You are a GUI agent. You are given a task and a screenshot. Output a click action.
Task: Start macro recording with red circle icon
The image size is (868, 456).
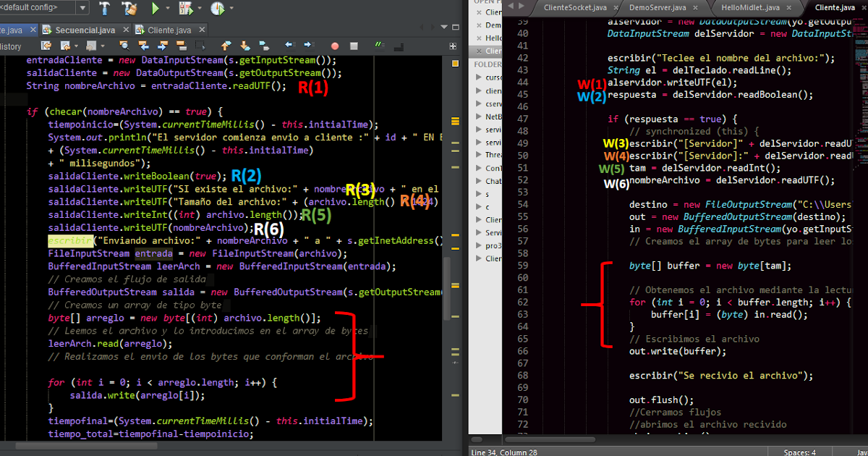[334, 45]
